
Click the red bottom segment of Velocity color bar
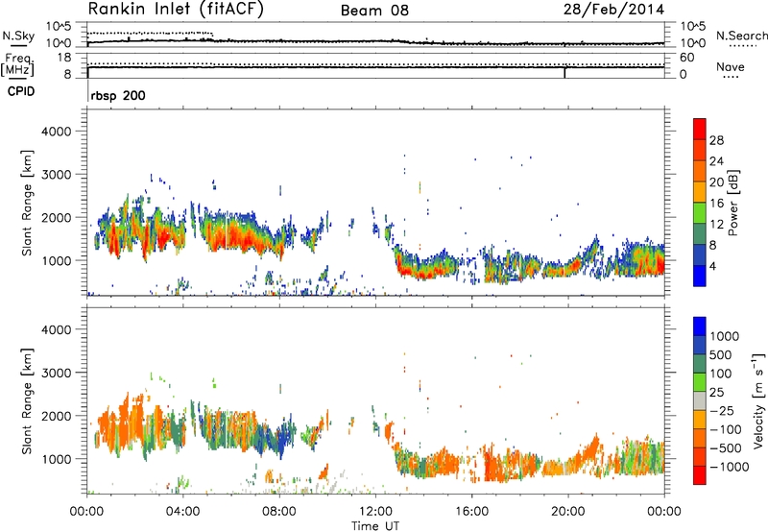[x=700, y=475]
